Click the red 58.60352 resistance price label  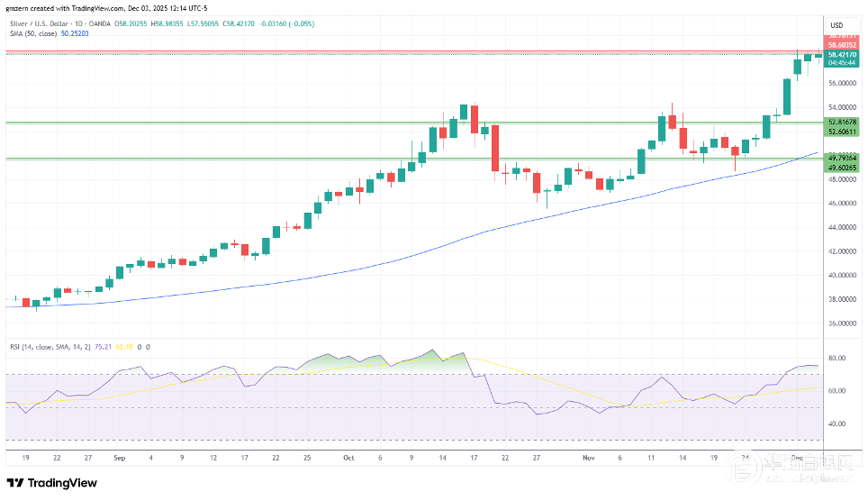coord(843,44)
